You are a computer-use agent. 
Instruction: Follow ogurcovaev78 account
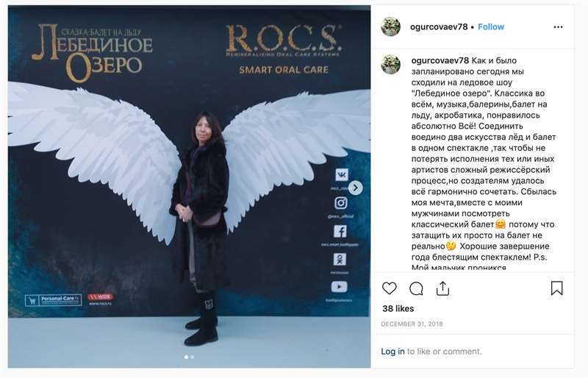tap(491, 27)
